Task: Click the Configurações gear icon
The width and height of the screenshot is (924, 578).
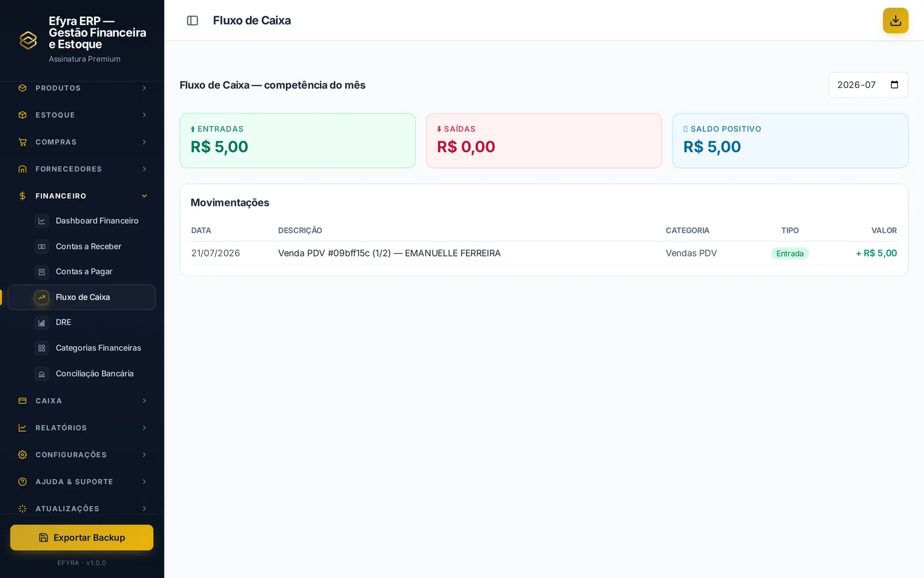Action: [x=23, y=455]
